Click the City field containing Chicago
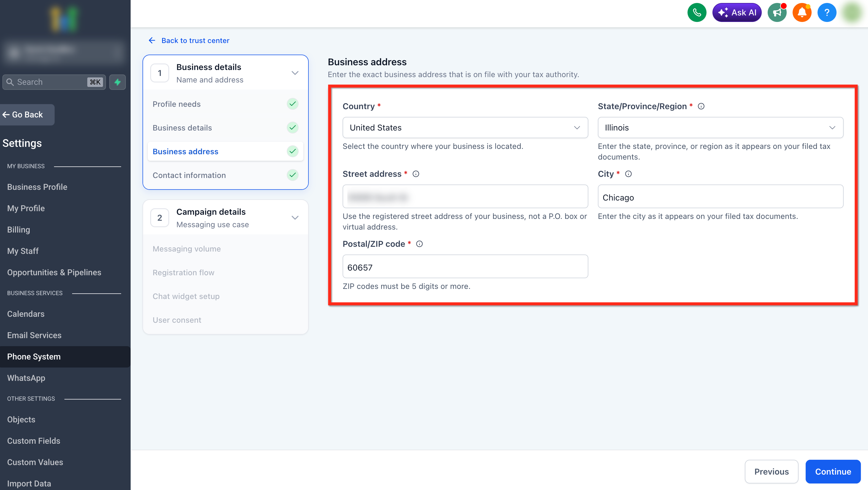This screenshot has height=490, width=868. point(720,196)
